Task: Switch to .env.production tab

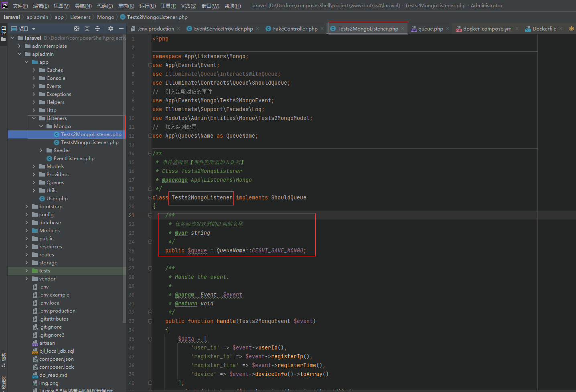Action: click(x=156, y=28)
